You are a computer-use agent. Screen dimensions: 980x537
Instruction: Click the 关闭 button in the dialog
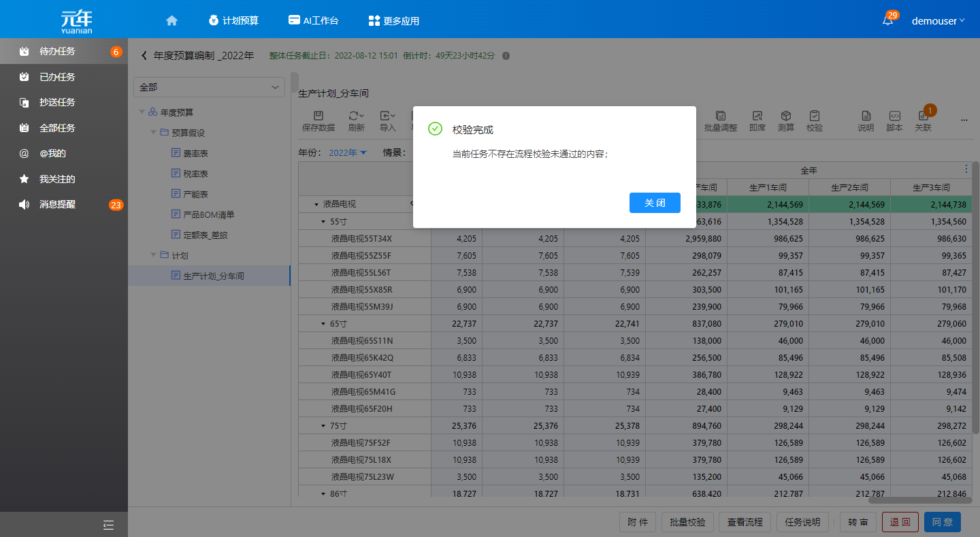pos(654,203)
